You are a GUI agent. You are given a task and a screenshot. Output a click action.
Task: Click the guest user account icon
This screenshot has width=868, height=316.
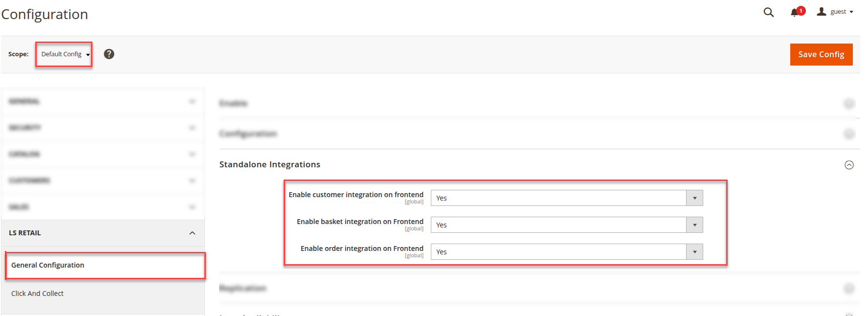(822, 12)
